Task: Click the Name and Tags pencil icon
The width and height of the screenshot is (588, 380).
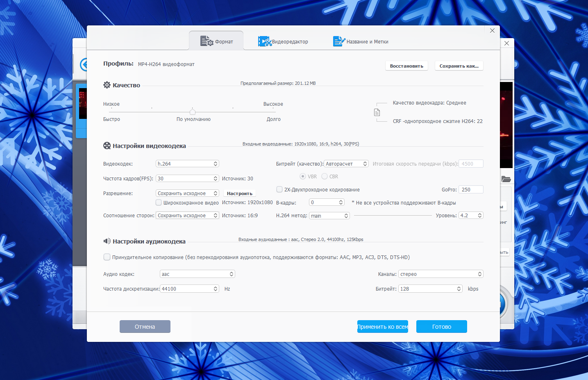Action: click(x=339, y=41)
